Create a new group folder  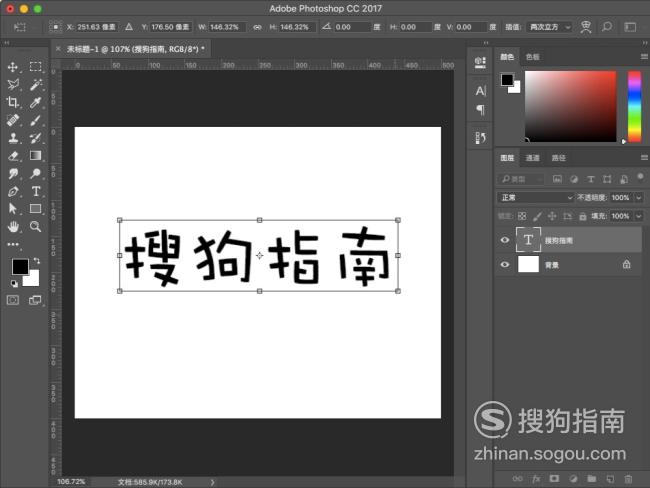click(x=592, y=479)
